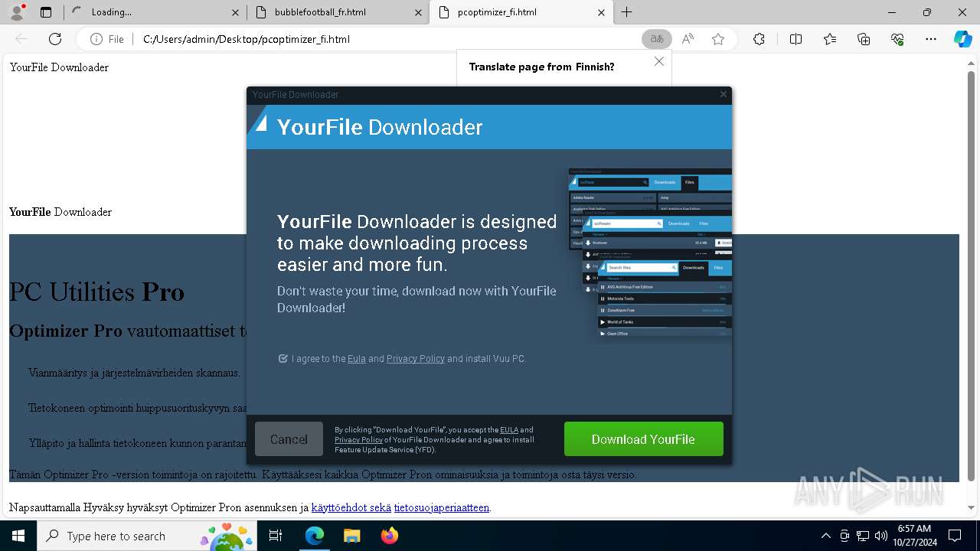Open Collections panel
This screenshot has height=551, width=980.
864,39
